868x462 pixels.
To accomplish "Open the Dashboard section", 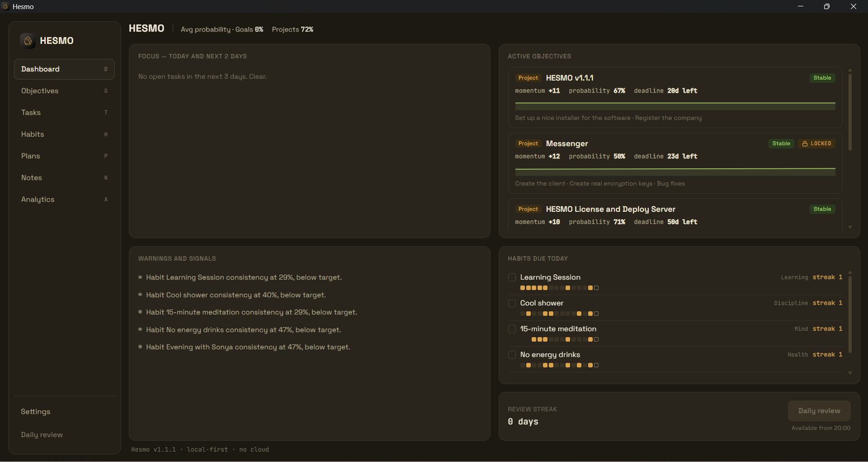I will tap(64, 69).
